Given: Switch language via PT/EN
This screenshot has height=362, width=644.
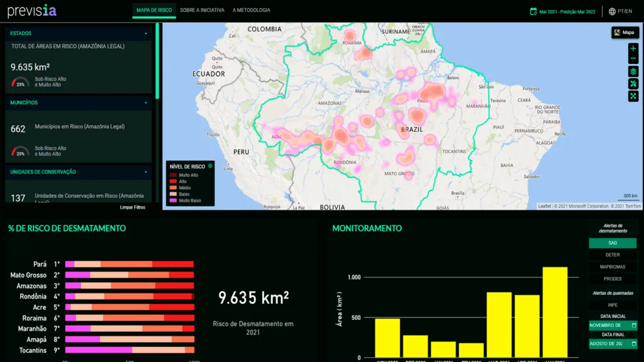Looking at the screenshot, I should pyautogui.click(x=625, y=11).
